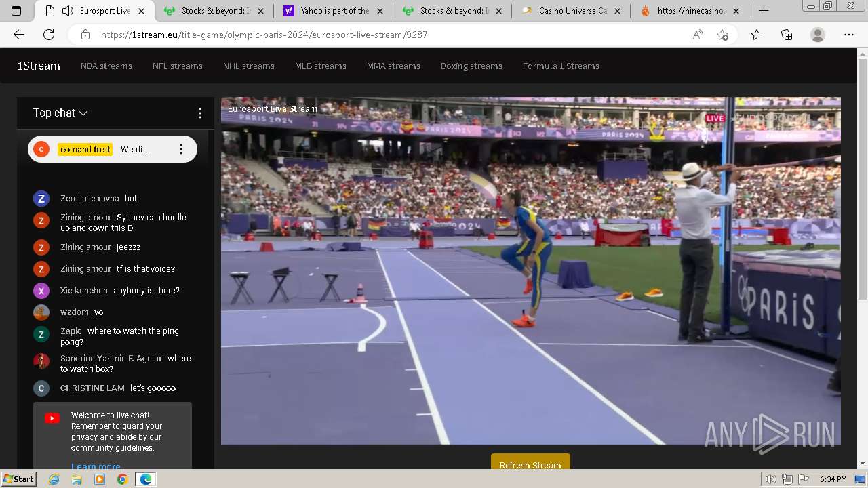Switch to first Stocks & beyond tab
The width and height of the screenshot is (868, 488).
click(215, 11)
